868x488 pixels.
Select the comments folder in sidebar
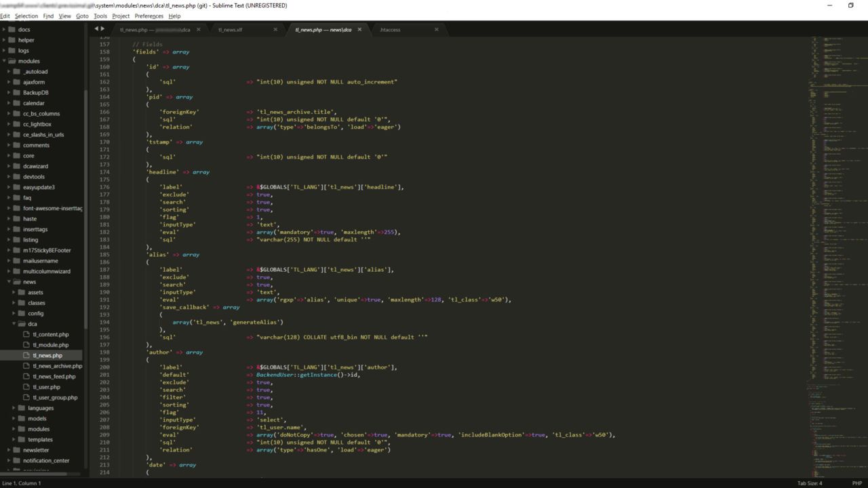pos(36,145)
